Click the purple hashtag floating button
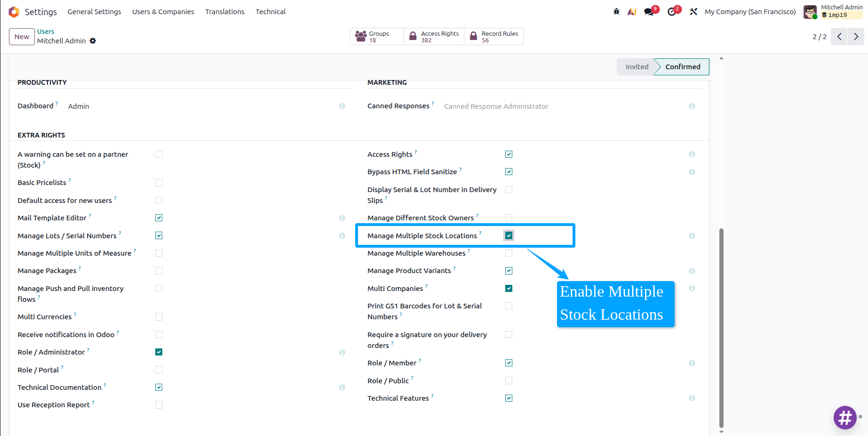Viewport: 868px width, 436px height. [x=845, y=418]
